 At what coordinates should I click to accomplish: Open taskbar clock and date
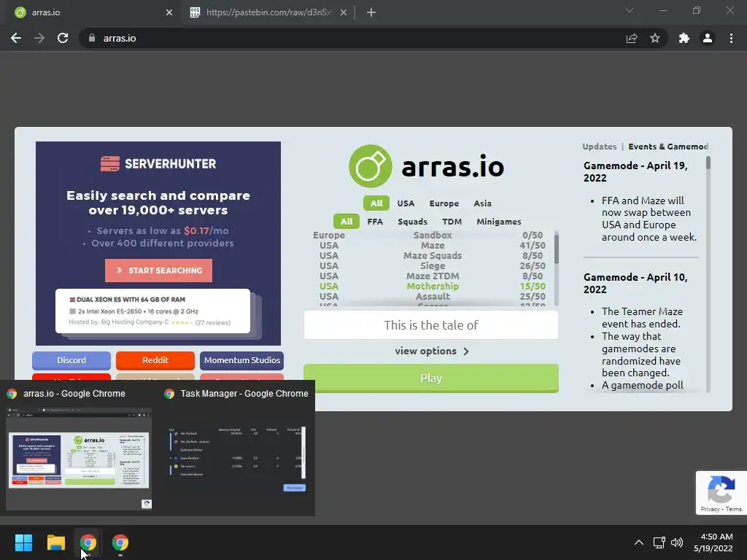click(x=713, y=542)
